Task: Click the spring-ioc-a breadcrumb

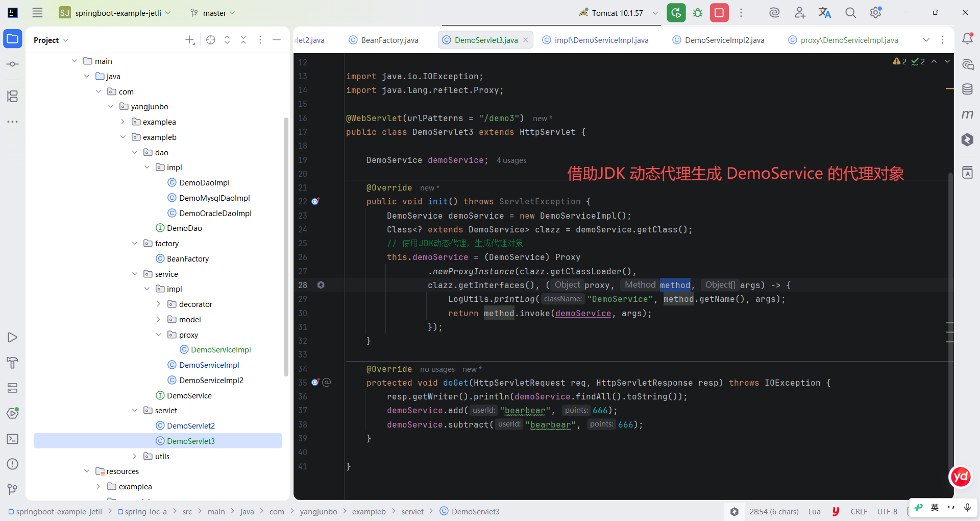Action: click(x=142, y=511)
